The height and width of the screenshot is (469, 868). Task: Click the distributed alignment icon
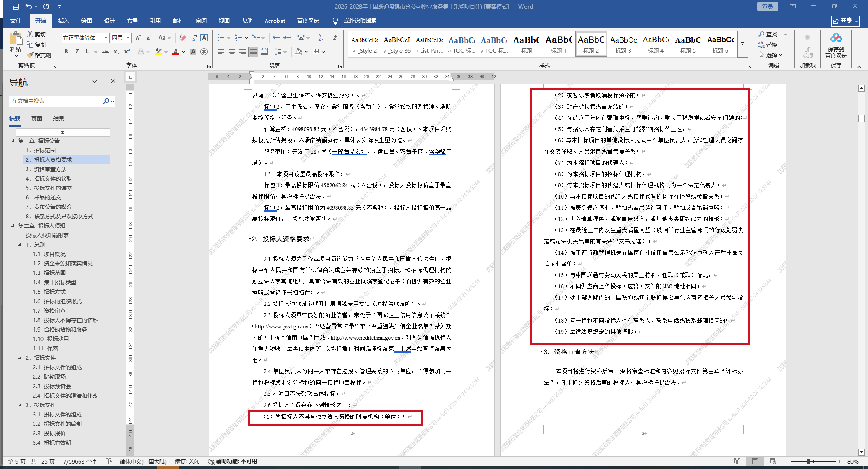(x=264, y=52)
